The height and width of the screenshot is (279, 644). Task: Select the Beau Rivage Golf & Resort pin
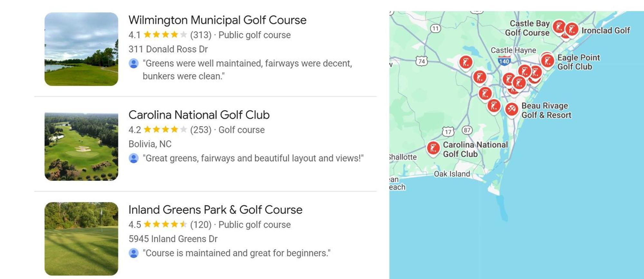pos(511,110)
